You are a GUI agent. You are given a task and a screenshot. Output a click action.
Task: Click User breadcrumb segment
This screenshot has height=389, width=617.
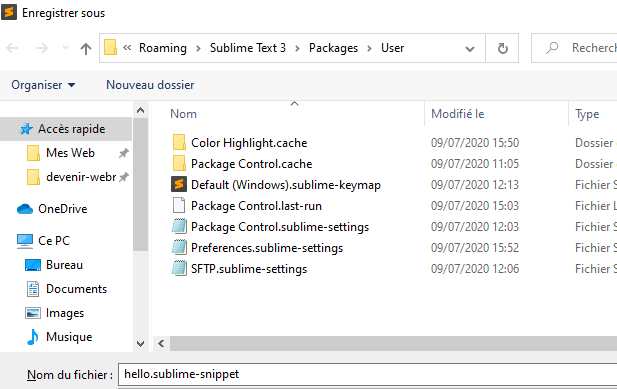pyautogui.click(x=392, y=48)
